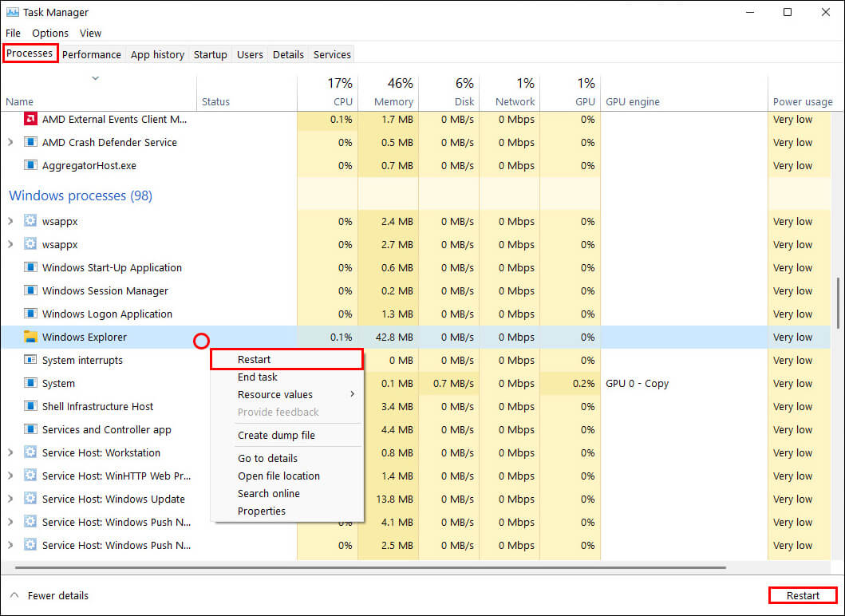Expand the Service Host: WinHTTP Web Pr... group
Viewport: 845px width, 616px height.
10,476
